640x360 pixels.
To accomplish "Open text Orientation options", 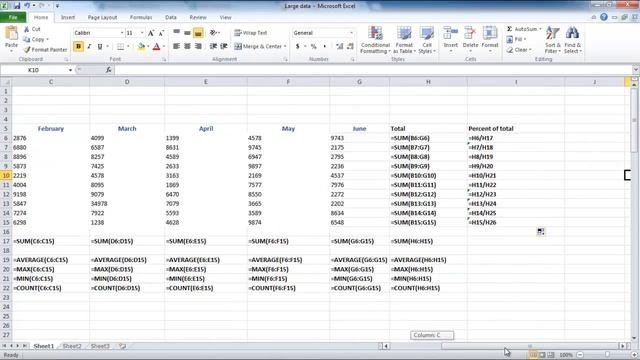I will [214, 33].
